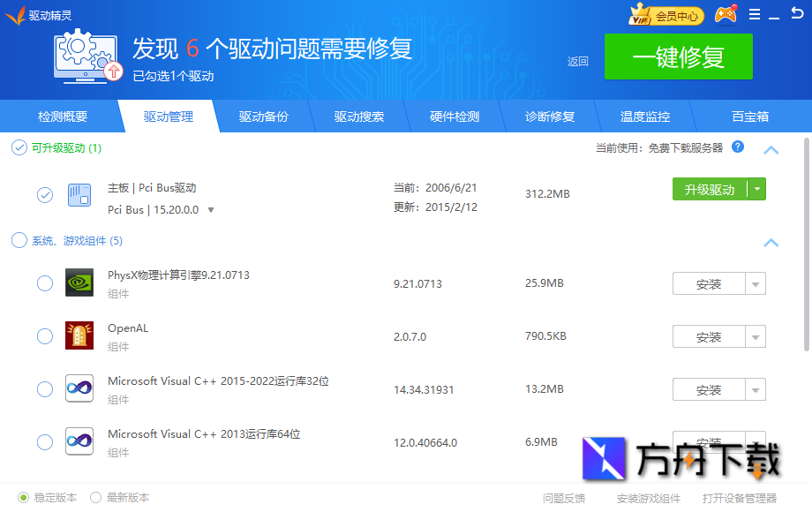Click the Visual C++ 2013 infinity icon
Viewport: 812px width, 512px height.
click(x=79, y=441)
